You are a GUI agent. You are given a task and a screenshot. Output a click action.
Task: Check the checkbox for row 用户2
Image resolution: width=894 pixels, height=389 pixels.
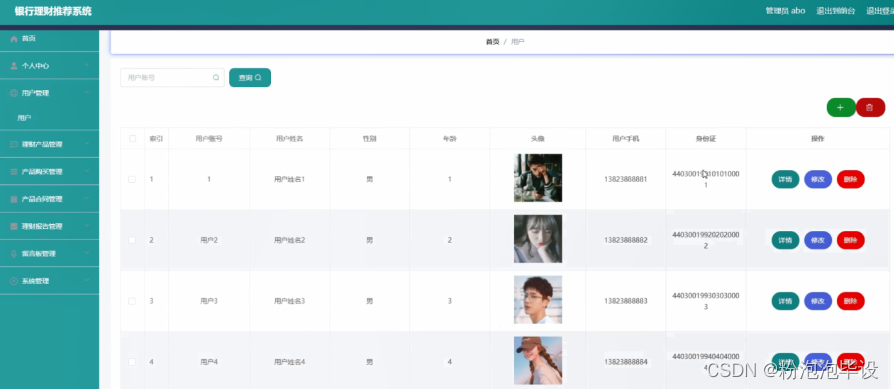(x=132, y=240)
